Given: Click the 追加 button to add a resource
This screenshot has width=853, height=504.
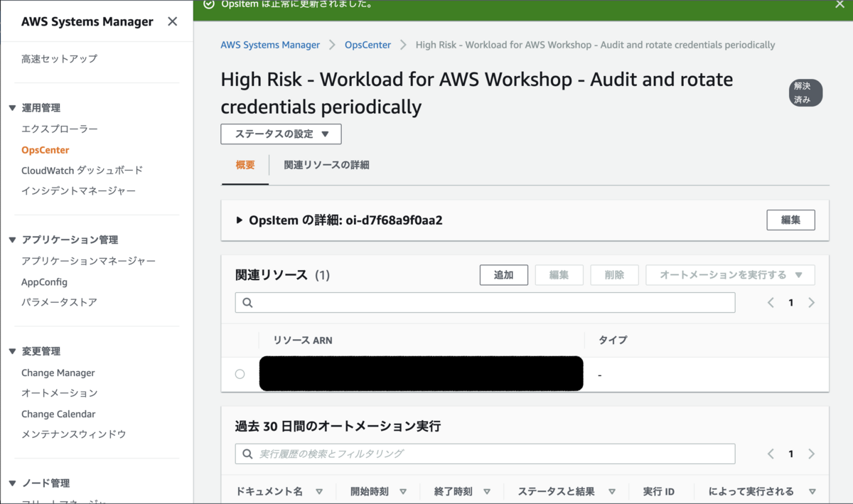Looking at the screenshot, I should [503, 275].
